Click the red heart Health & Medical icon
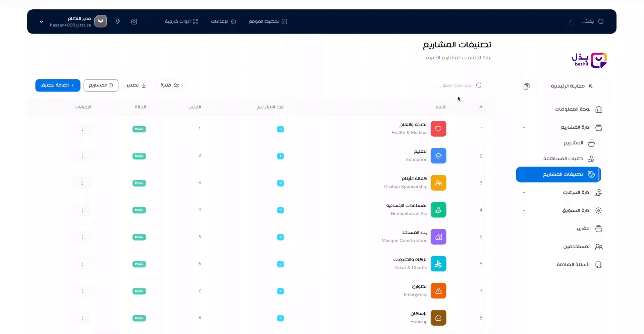Viewport: 644px width, 334px height. click(x=438, y=129)
